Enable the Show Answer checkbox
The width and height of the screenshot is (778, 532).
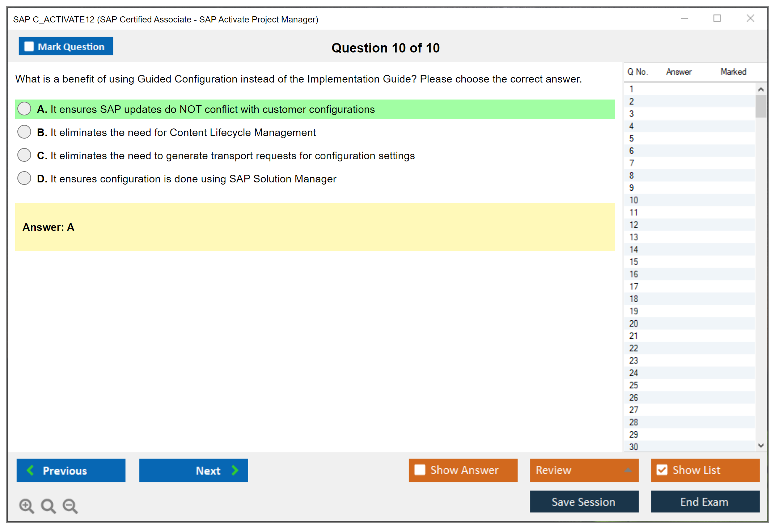point(420,470)
